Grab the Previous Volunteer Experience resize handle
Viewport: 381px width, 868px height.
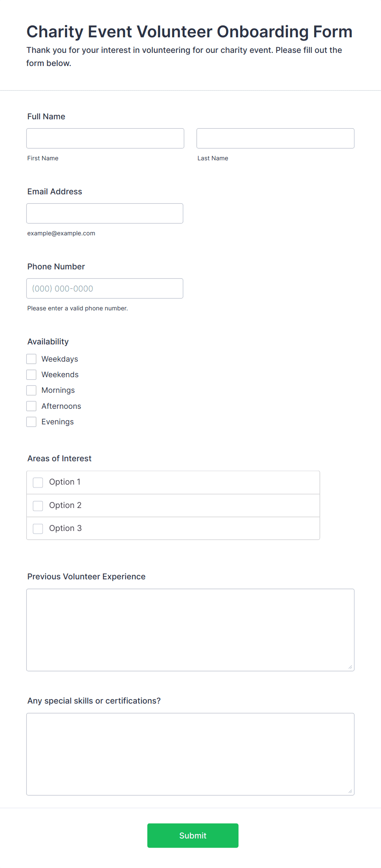[350, 667]
